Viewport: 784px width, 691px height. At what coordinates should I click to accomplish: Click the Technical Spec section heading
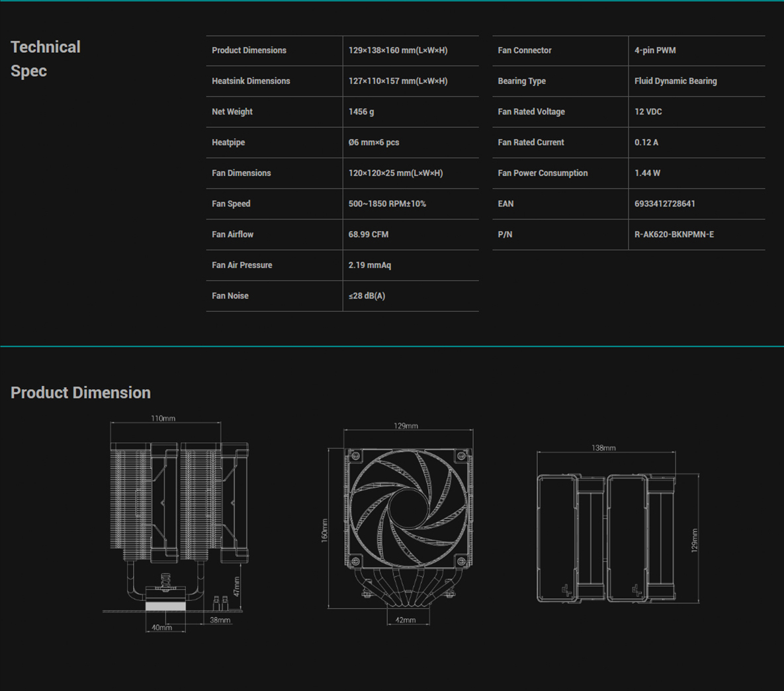coord(46,58)
